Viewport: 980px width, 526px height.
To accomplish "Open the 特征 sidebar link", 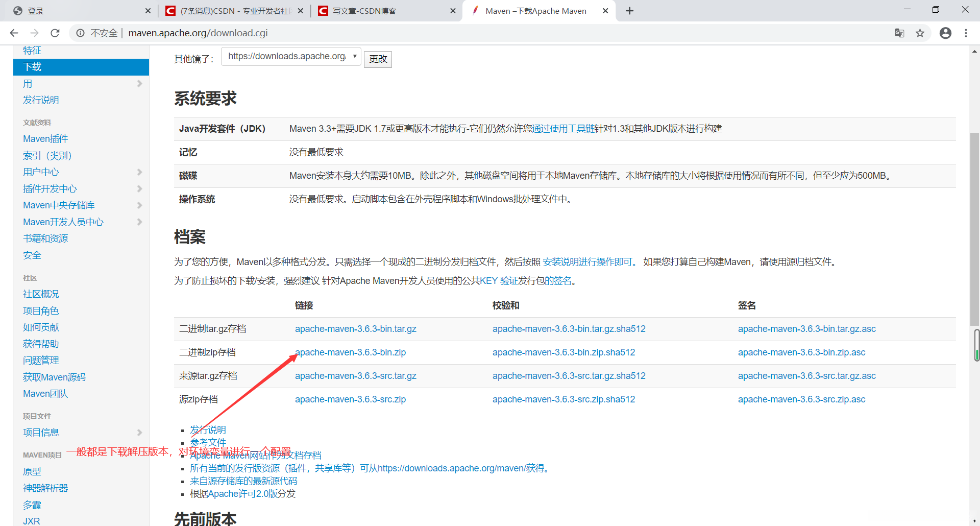I will point(32,51).
